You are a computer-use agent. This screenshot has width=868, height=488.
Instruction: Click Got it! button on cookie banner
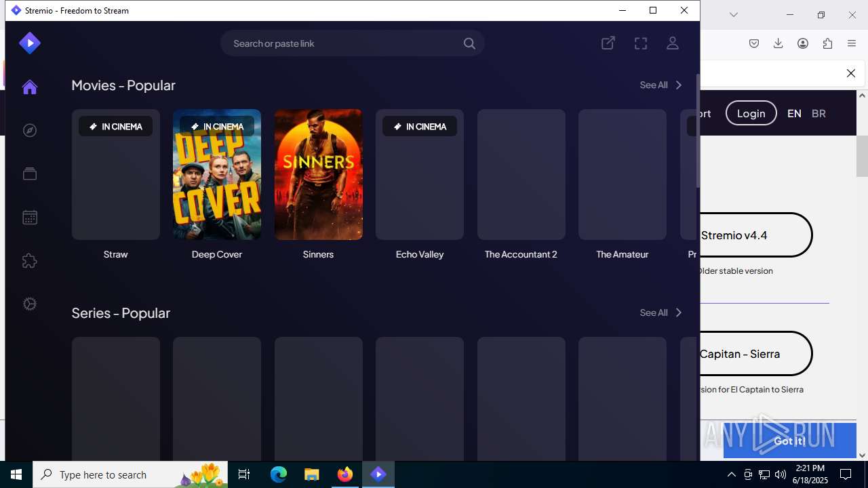pos(790,441)
